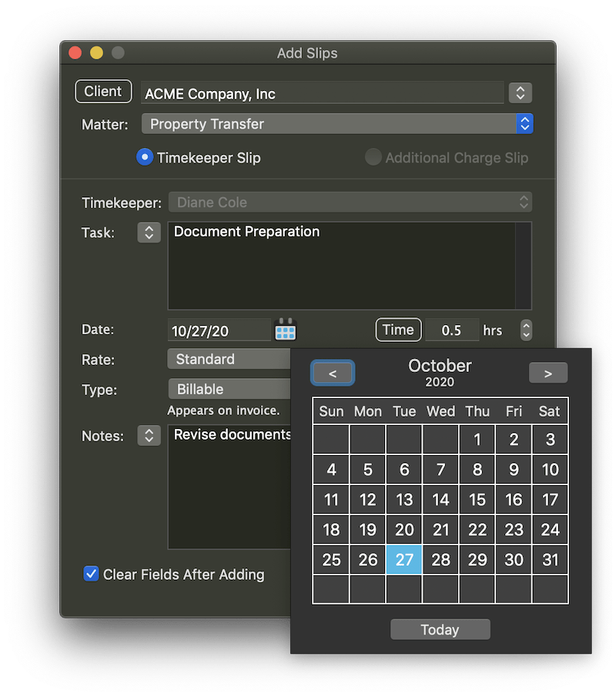616x697 pixels.
Task: Select October 3 in calendar
Action: click(x=550, y=439)
